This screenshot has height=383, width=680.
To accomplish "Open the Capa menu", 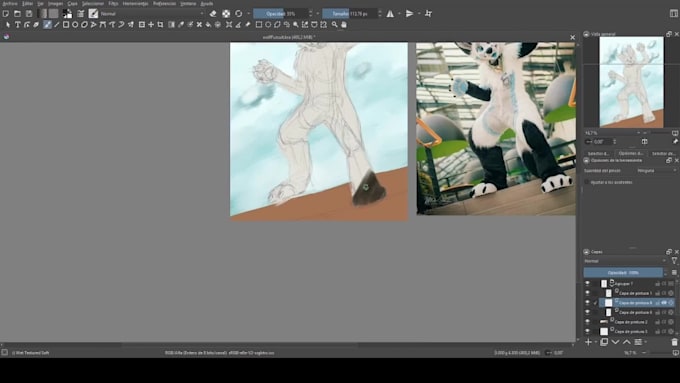I will [x=72, y=3].
